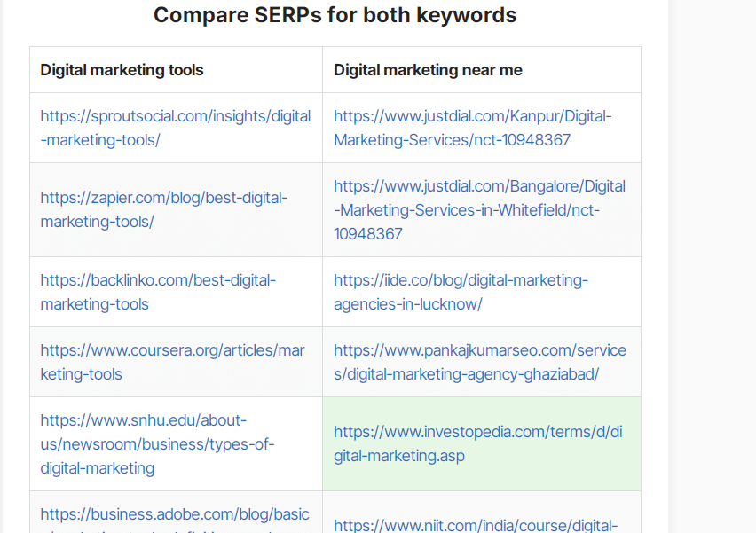Visit the niit.com India course link
756x533 pixels.
pyautogui.click(x=476, y=525)
